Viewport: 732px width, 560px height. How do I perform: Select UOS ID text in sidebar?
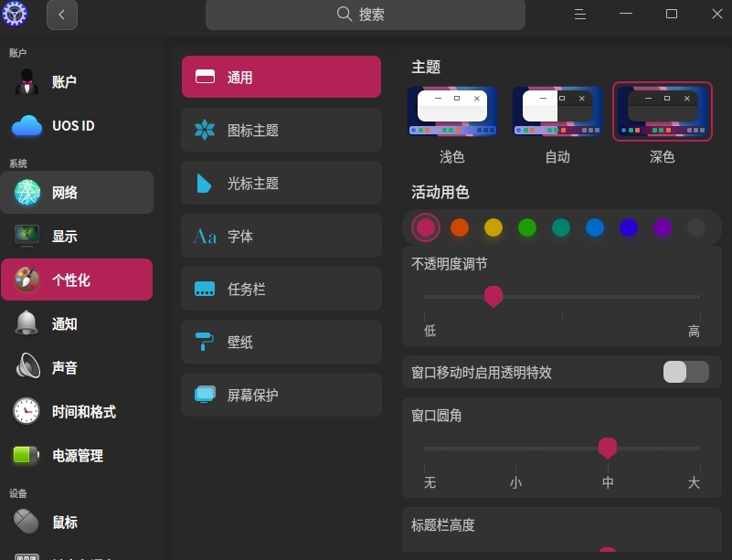[73, 125]
